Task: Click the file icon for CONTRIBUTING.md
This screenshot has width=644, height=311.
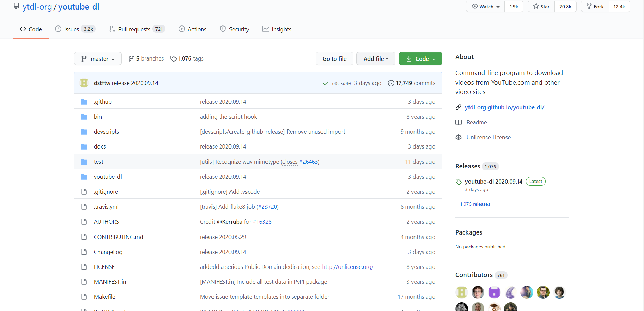Action: coord(84,237)
